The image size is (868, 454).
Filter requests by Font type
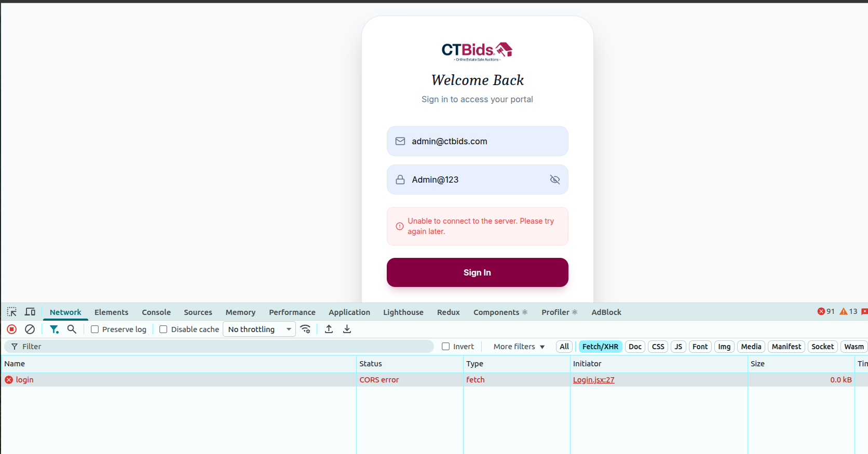(x=700, y=347)
